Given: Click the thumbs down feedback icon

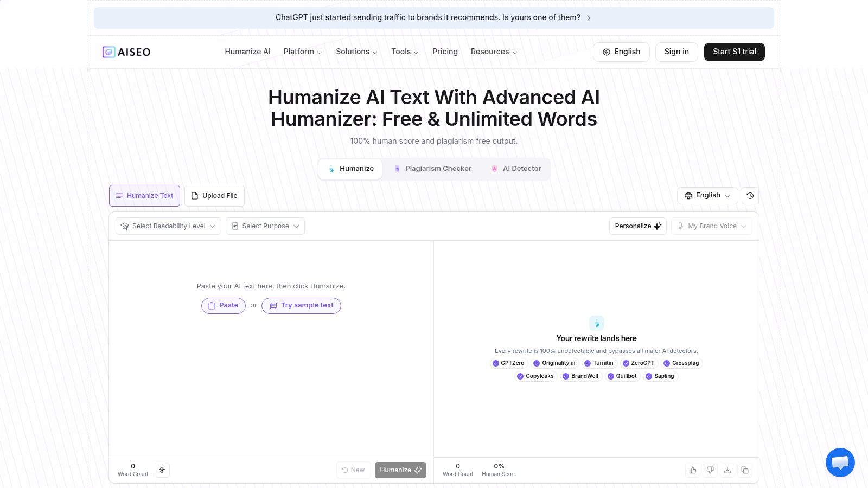Looking at the screenshot, I should click(710, 470).
